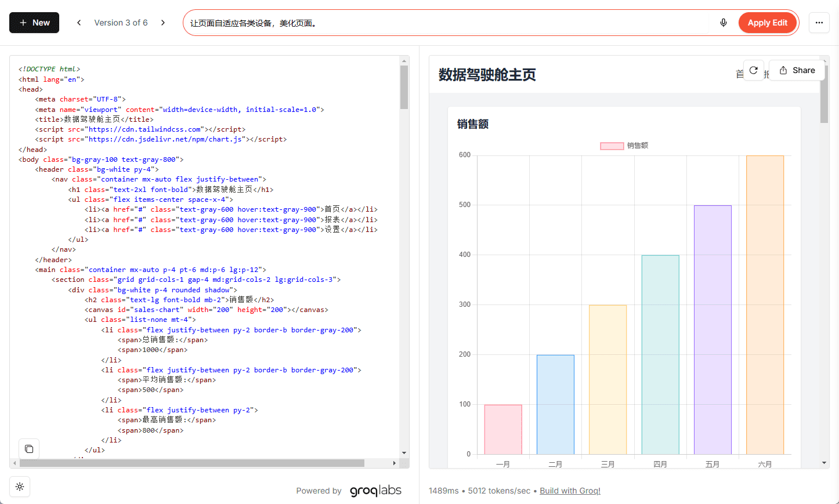This screenshot has width=839, height=504.
Task: Click the code editor scroll down arrow
Action: tap(404, 453)
